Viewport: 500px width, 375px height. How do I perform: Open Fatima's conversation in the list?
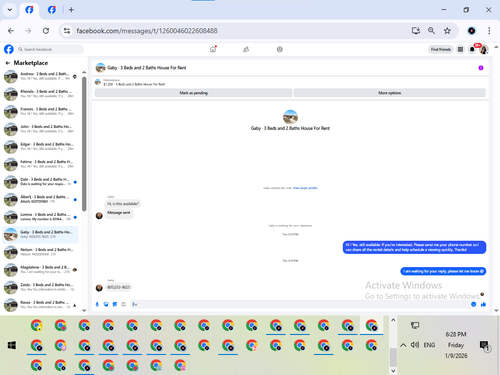tap(40, 164)
